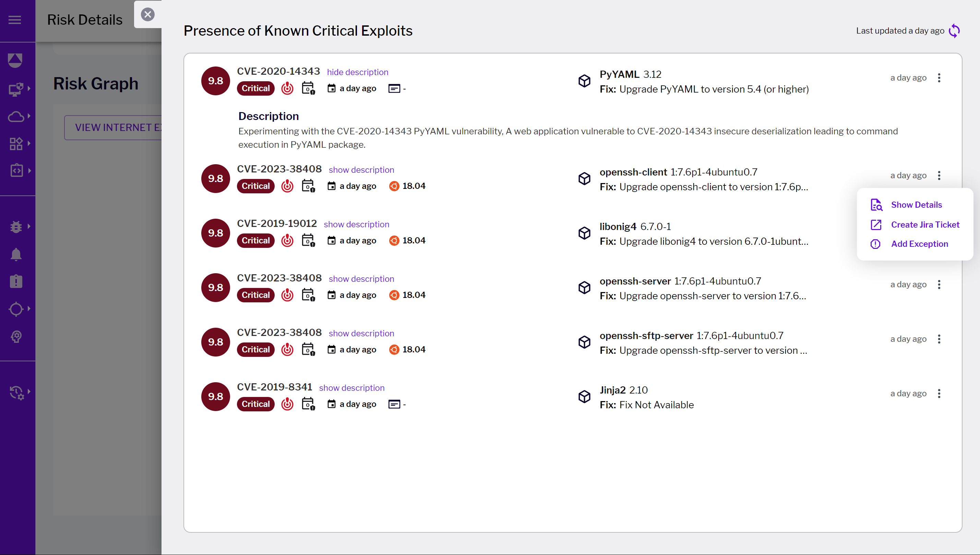Show description for CVE-2019-8341
The image size is (980, 555).
point(351,388)
